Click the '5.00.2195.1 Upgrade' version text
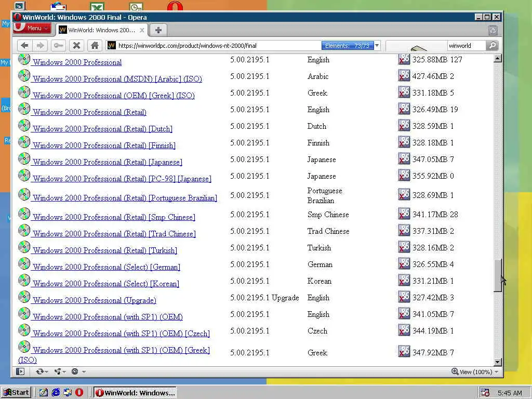The height and width of the screenshot is (399, 532). click(x=264, y=298)
